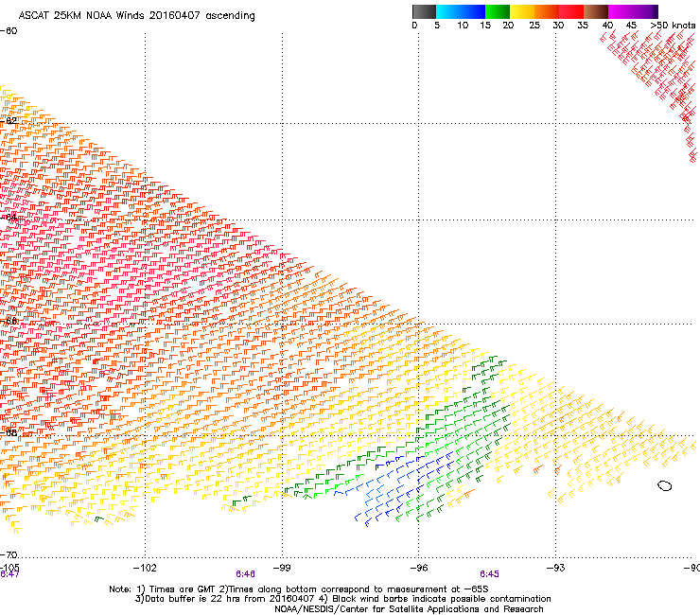Screen dimensions: 700x615
Task: Select the brown 35–40 knot legend segment
Action: (x=596, y=11)
